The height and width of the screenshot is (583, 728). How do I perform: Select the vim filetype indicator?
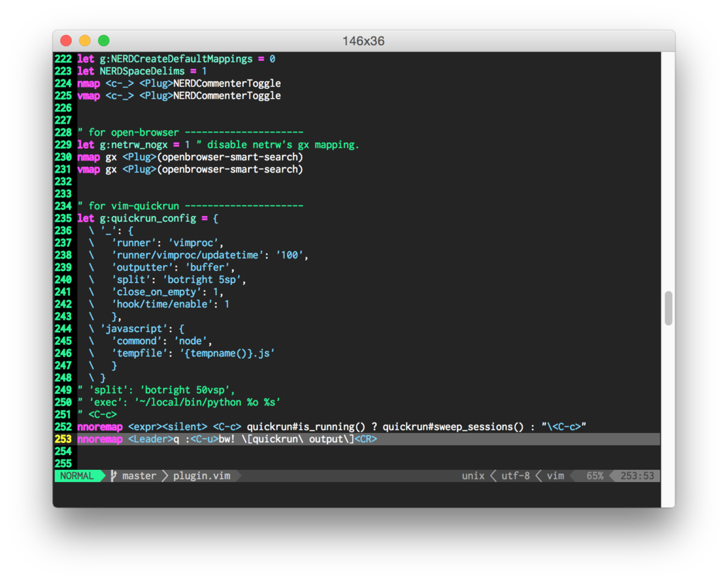pos(555,475)
